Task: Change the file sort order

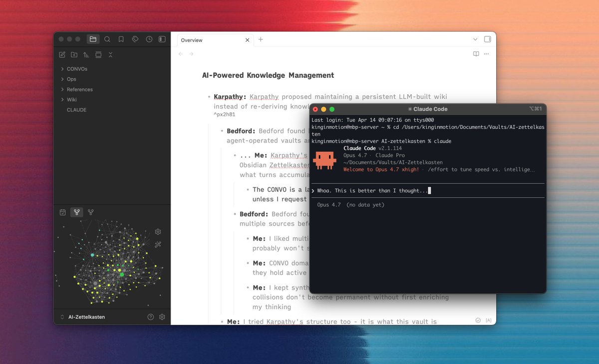Action: pyautogui.click(x=86, y=54)
